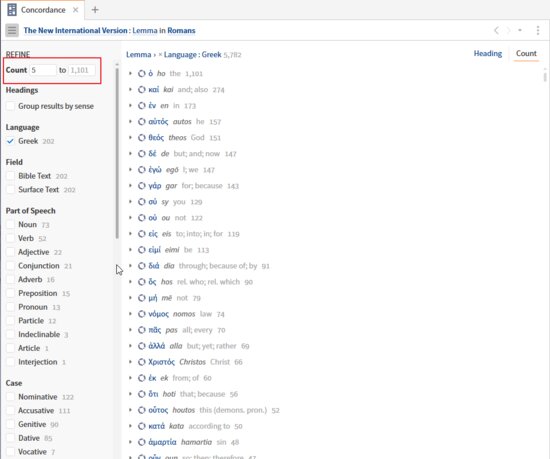Image resolution: width=550 pixels, height=459 pixels.
Task: Expand the ἐν en entry
Action: [x=130, y=106]
